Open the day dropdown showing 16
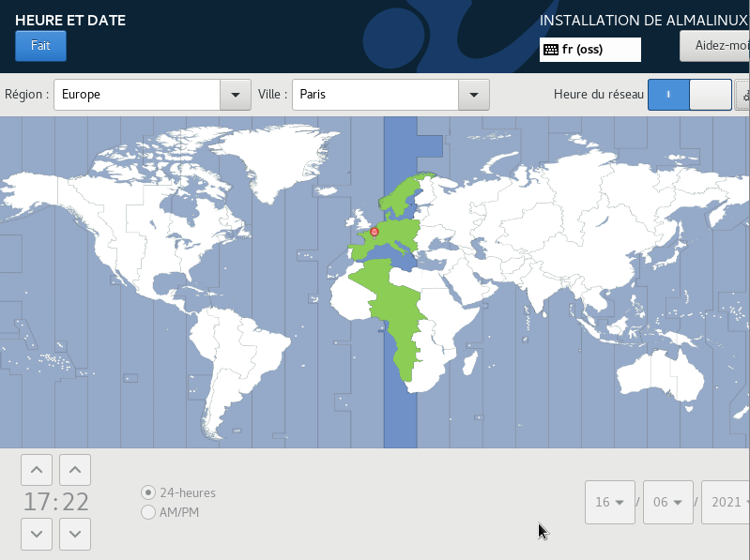The width and height of the screenshot is (750, 560). 608,502
